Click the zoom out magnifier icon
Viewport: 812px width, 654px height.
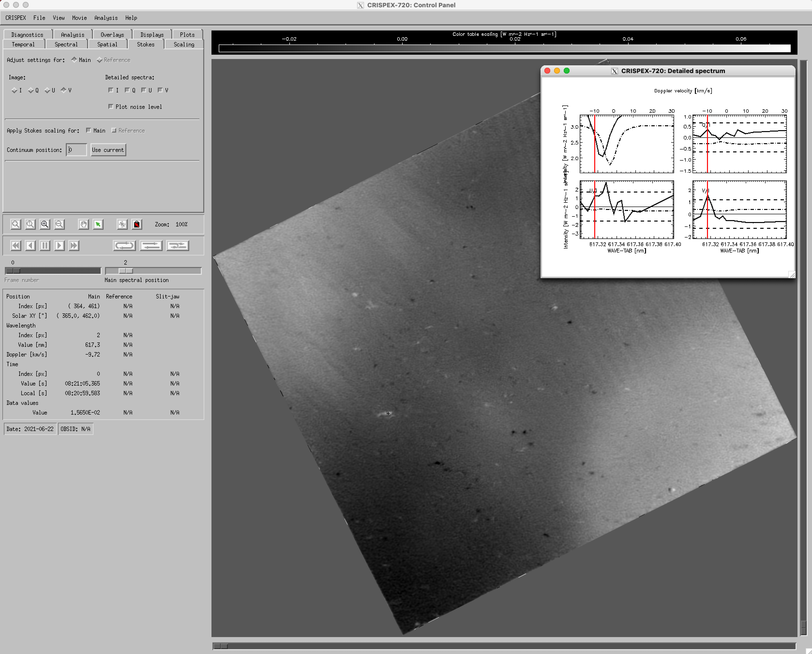[x=59, y=224]
